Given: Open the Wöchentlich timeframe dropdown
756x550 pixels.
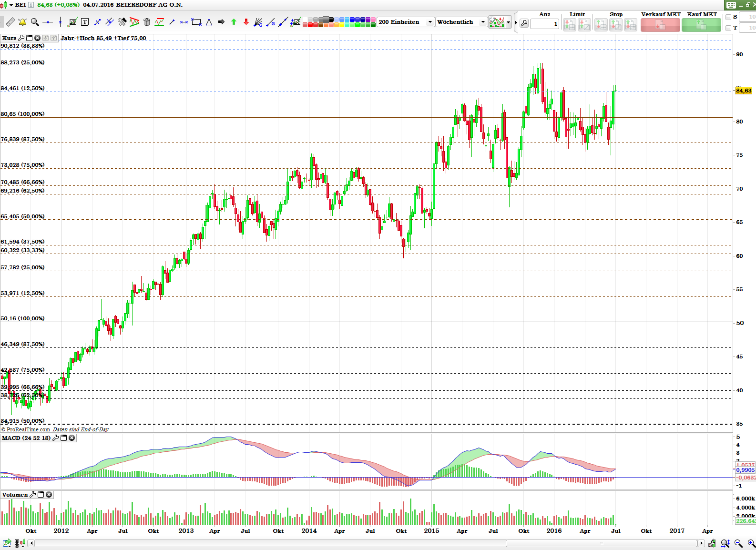Looking at the screenshot, I should pyautogui.click(x=483, y=22).
